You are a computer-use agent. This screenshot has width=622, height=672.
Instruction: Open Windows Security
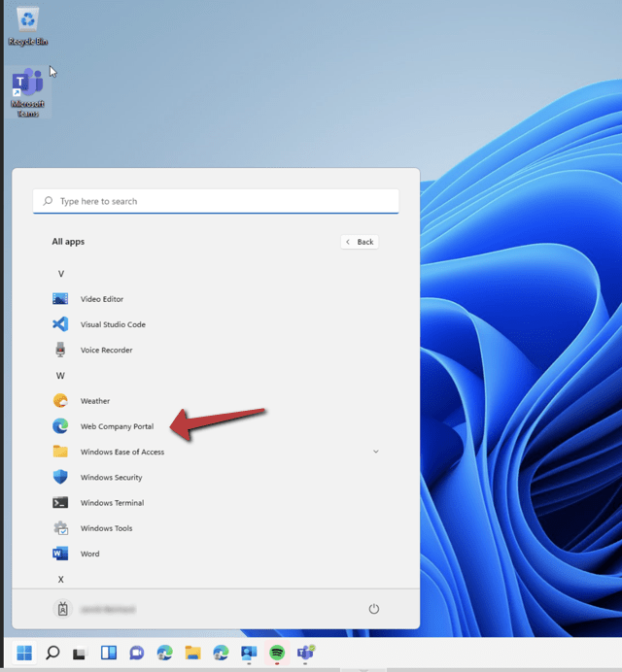(x=111, y=478)
